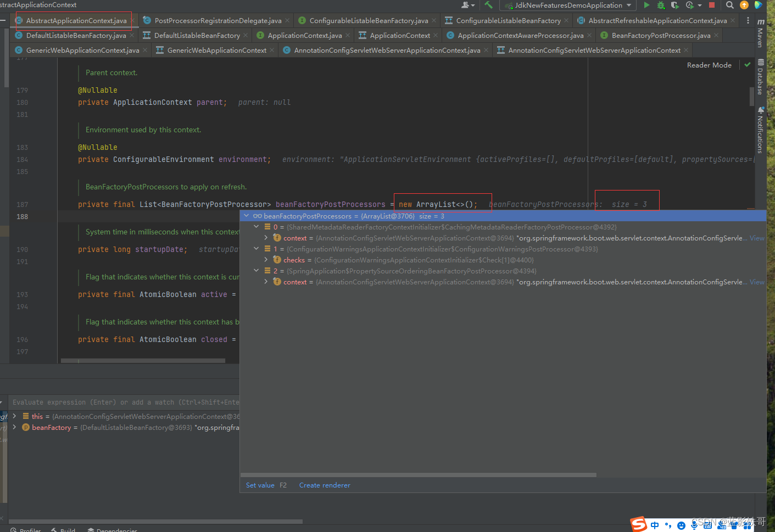This screenshot has width=775, height=532.
Task: Open the Maven tool window
Action: (761, 33)
